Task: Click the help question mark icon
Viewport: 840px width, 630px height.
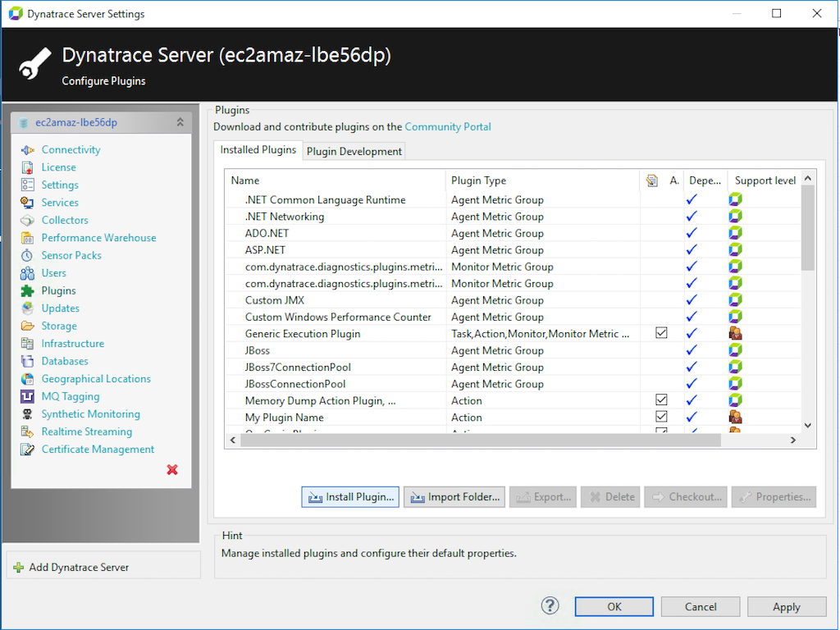Action: tap(550, 606)
